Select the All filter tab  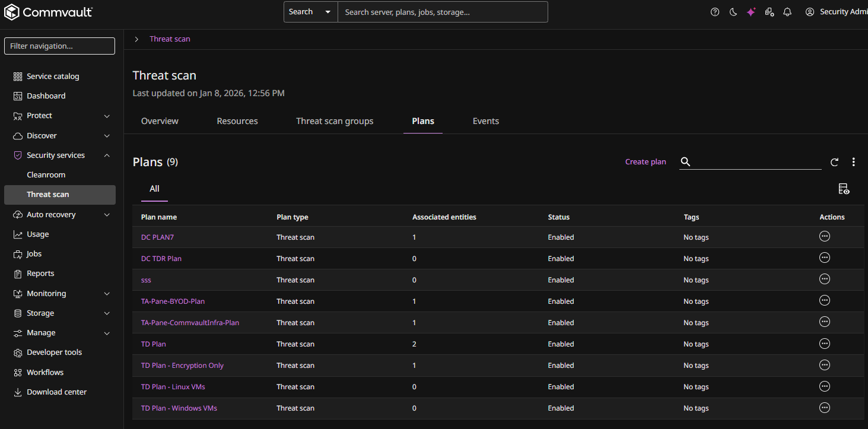154,189
